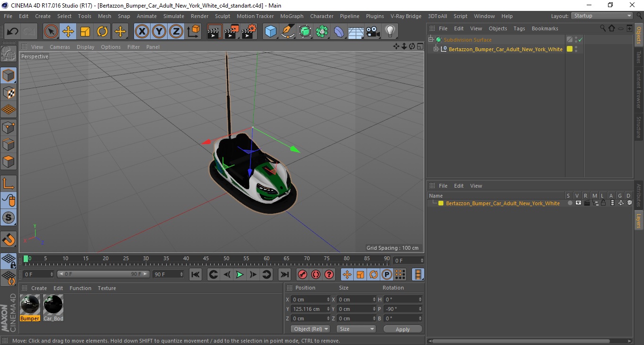
Task: Select the Move tool
Action: pyautogui.click(x=68, y=32)
